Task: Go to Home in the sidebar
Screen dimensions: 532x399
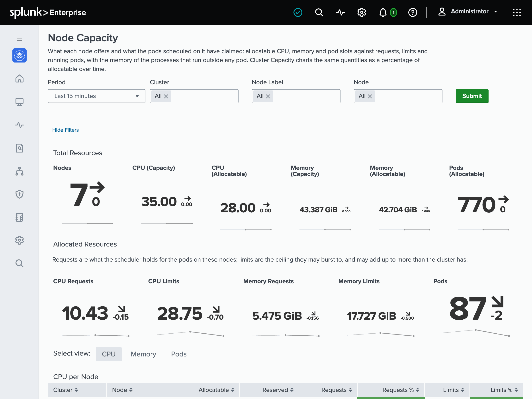Action: (x=20, y=79)
